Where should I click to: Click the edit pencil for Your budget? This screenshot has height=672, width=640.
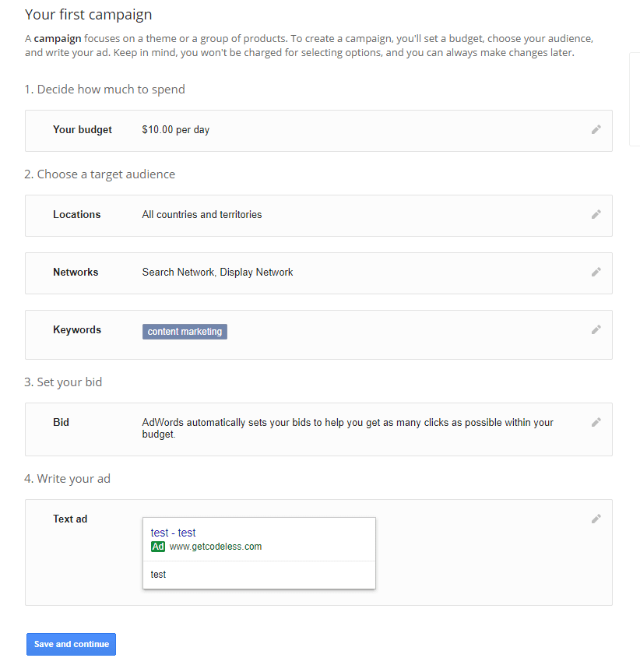(596, 129)
